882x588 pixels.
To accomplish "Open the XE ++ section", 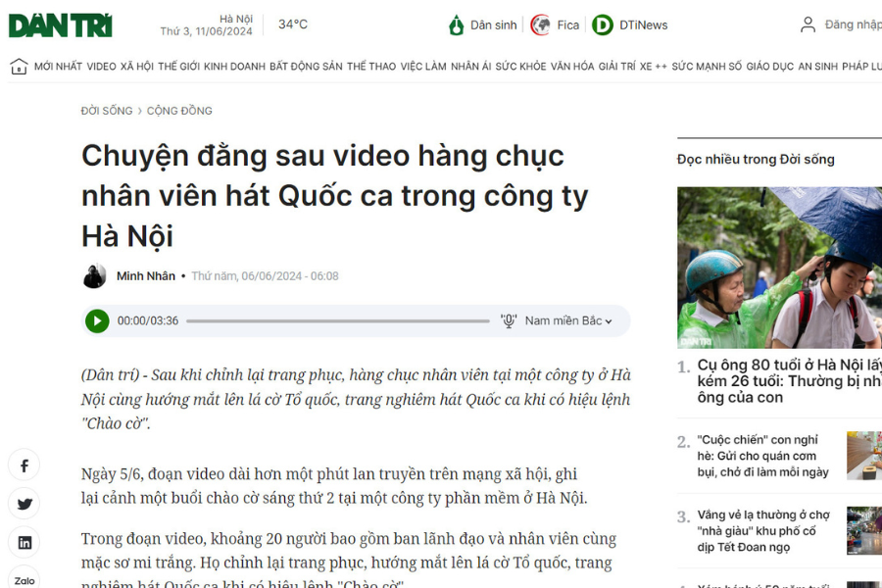I will click(x=653, y=67).
